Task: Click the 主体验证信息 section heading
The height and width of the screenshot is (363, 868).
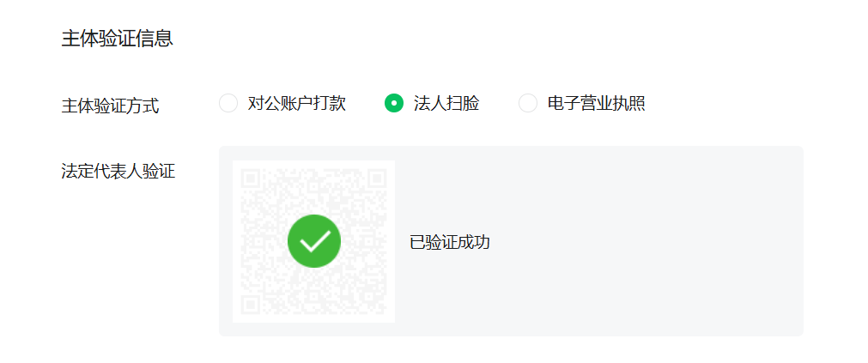Action: coord(117,39)
